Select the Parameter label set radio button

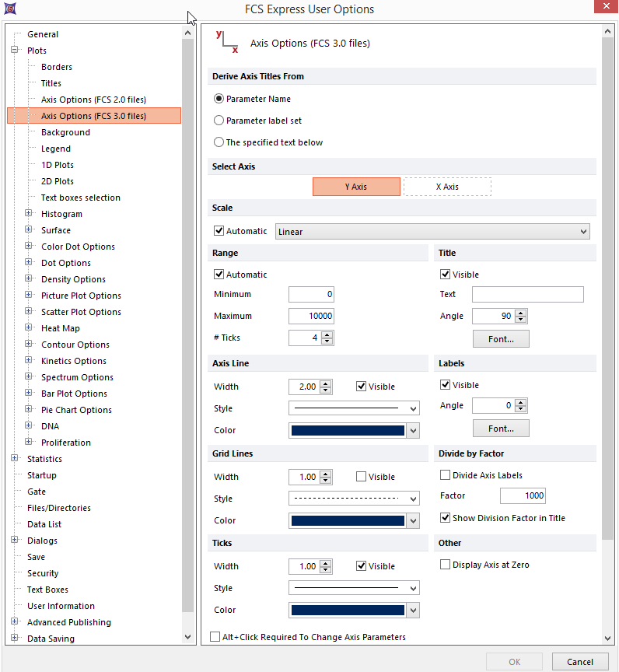219,121
